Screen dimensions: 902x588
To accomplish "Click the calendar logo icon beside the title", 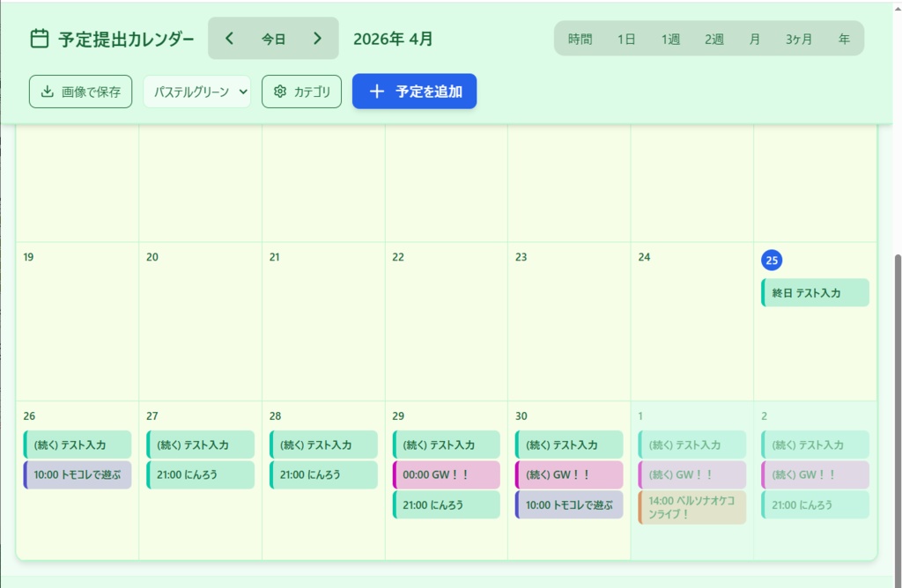I will (x=39, y=39).
